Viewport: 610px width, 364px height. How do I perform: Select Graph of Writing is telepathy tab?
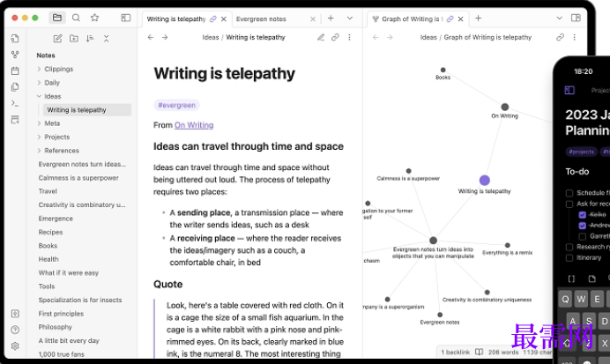(412, 19)
